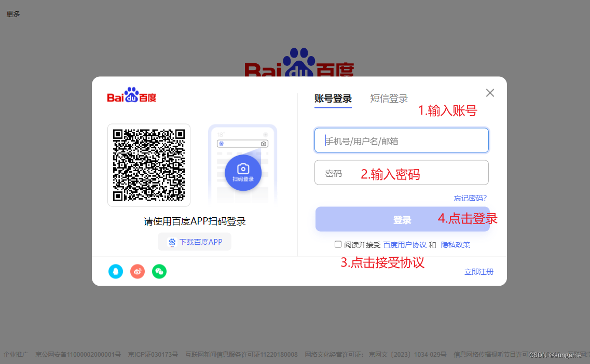This screenshot has width=590, height=364.
Task: Click the 下载百度APP button
Action: pyautogui.click(x=195, y=242)
